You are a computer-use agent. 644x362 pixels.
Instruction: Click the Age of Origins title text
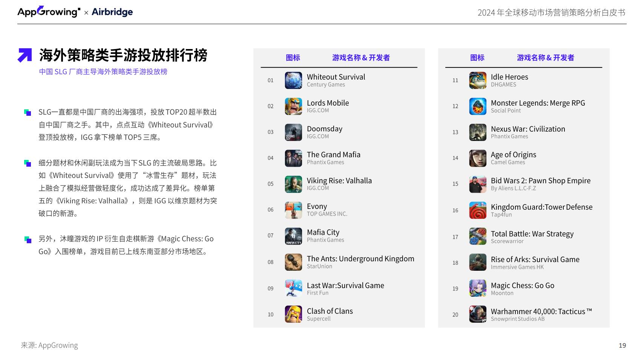pos(513,155)
